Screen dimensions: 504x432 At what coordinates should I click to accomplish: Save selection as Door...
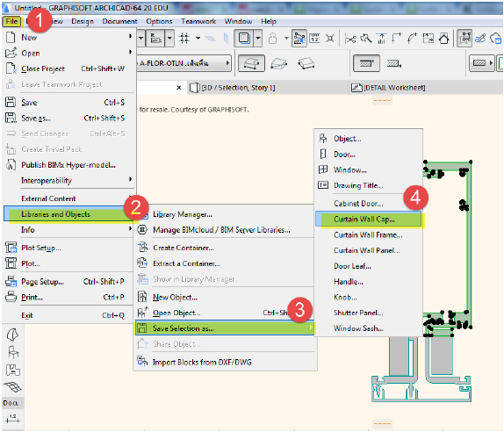[369, 155]
